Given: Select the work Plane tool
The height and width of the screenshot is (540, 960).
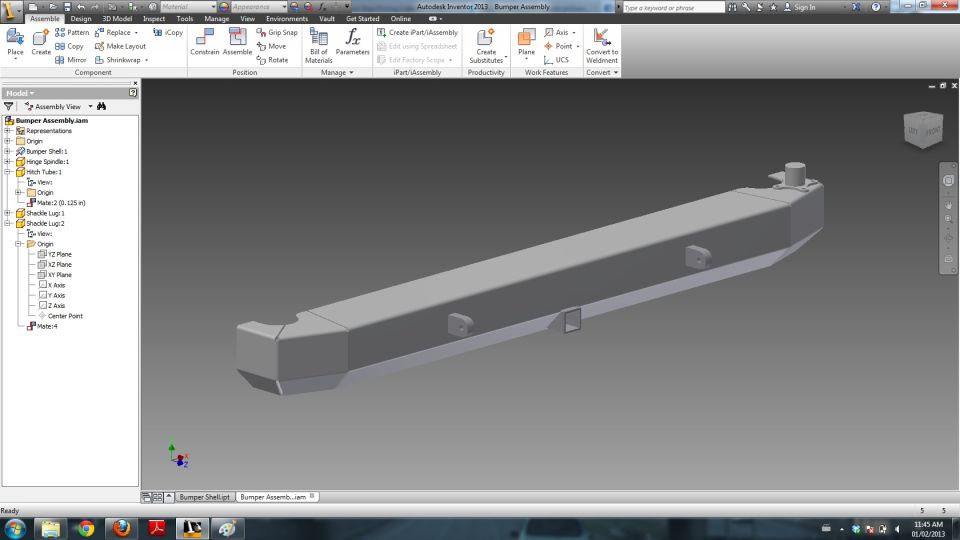Looking at the screenshot, I should tap(526, 43).
